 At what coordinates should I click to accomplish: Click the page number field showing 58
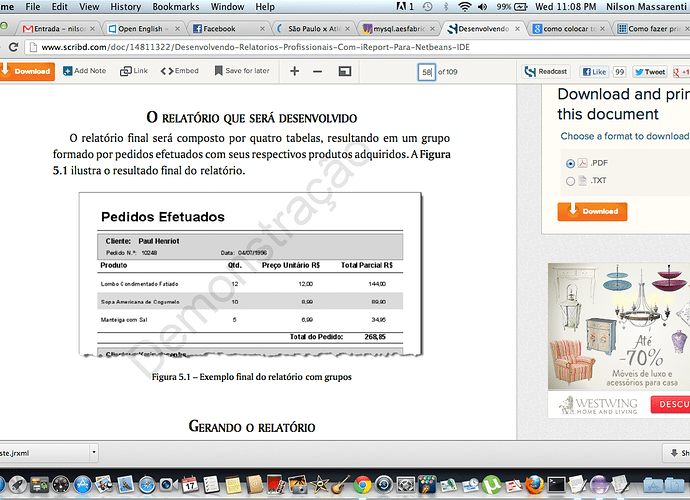[426, 72]
